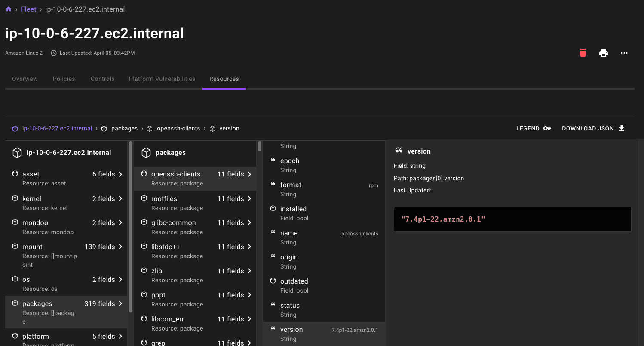Click the cube icon beside packages breadcrumb
The image size is (644, 346).
click(104, 128)
